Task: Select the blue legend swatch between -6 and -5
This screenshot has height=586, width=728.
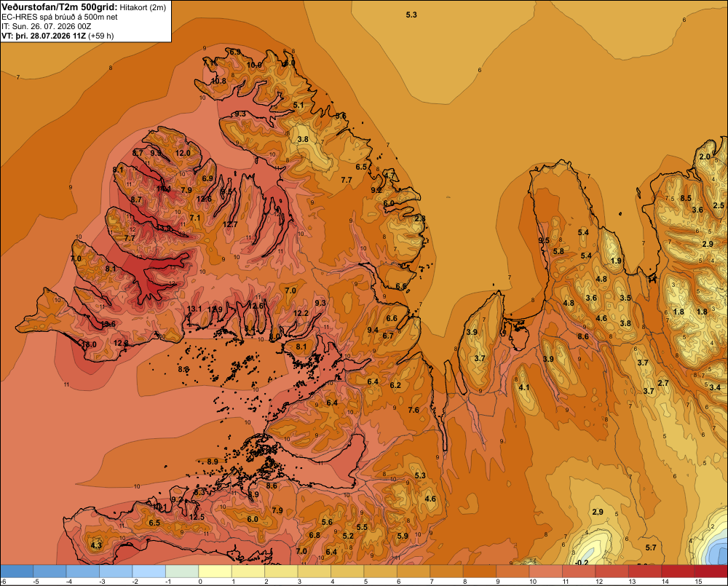Action: click(17, 571)
